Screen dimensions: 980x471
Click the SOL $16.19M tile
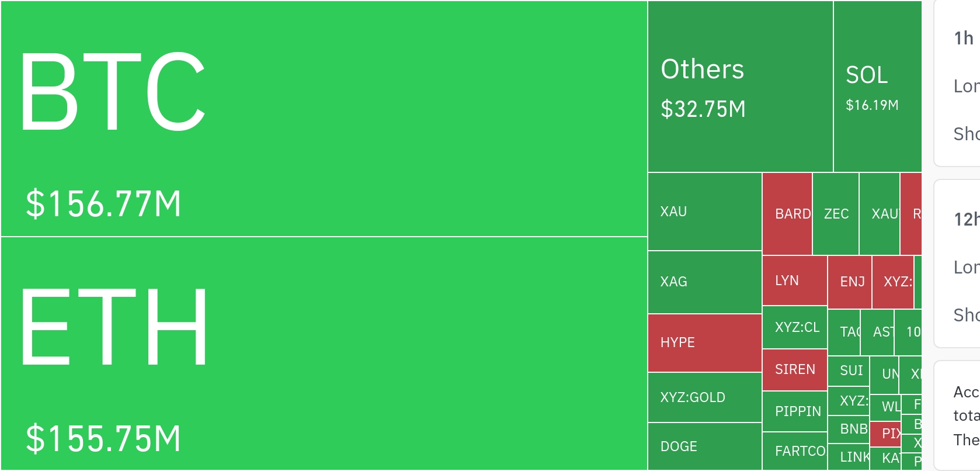pyautogui.click(x=877, y=86)
